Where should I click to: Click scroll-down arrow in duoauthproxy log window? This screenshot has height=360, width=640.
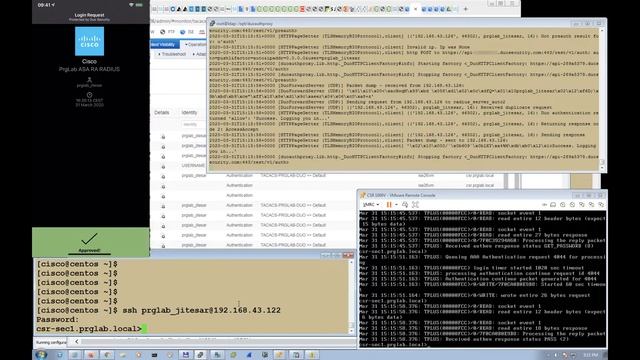click(602, 168)
